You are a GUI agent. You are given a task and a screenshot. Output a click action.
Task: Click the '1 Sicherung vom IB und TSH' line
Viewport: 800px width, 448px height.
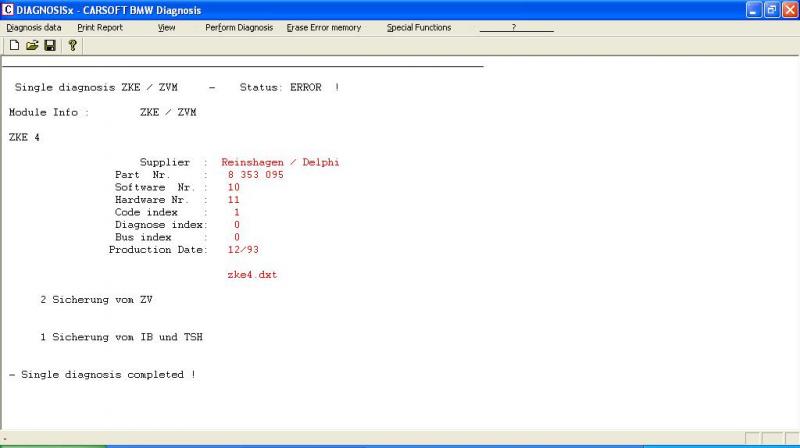tap(121, 337)
